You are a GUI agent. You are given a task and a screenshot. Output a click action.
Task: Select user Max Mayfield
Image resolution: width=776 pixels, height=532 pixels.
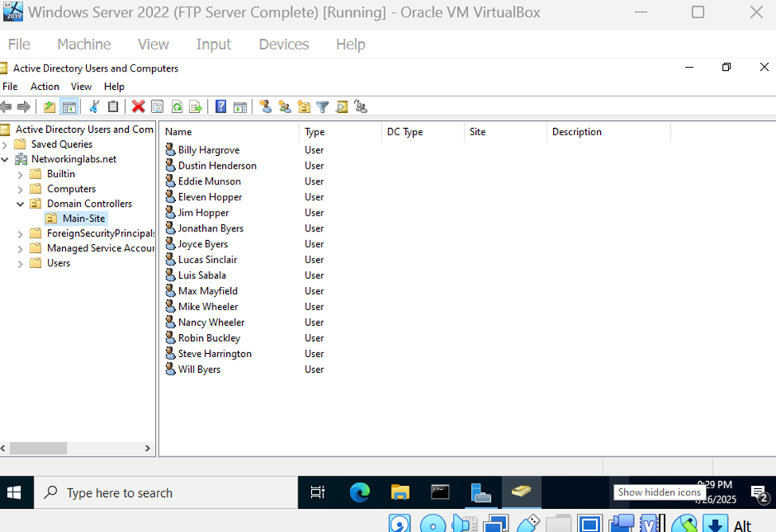[x=208, y=291]
